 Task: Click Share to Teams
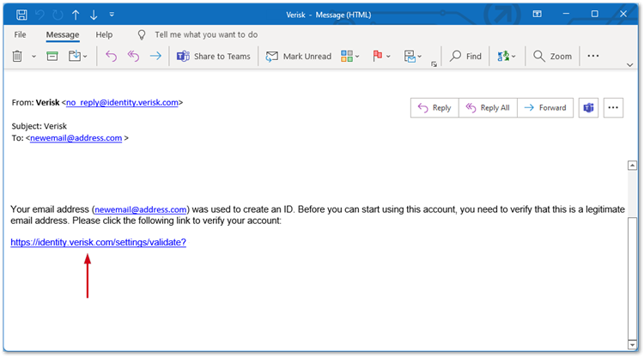(213, 57)
